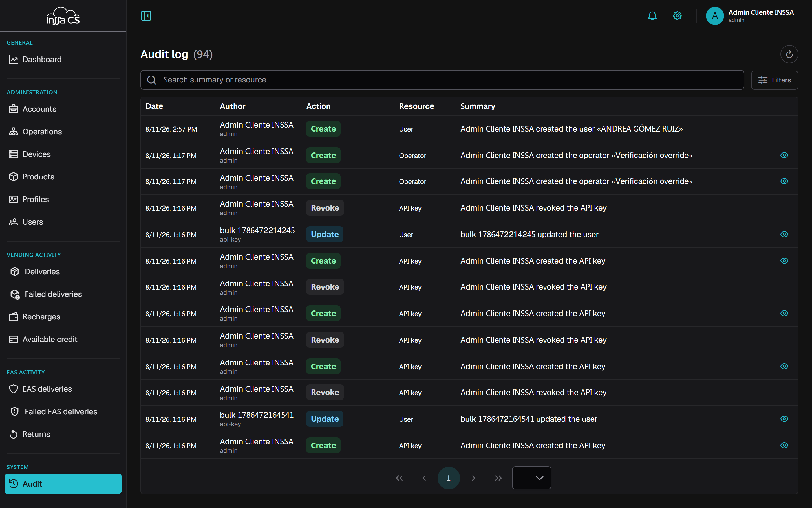Open Available credit page
Viewport: 812px width, 508px height.
click(63, 339)
